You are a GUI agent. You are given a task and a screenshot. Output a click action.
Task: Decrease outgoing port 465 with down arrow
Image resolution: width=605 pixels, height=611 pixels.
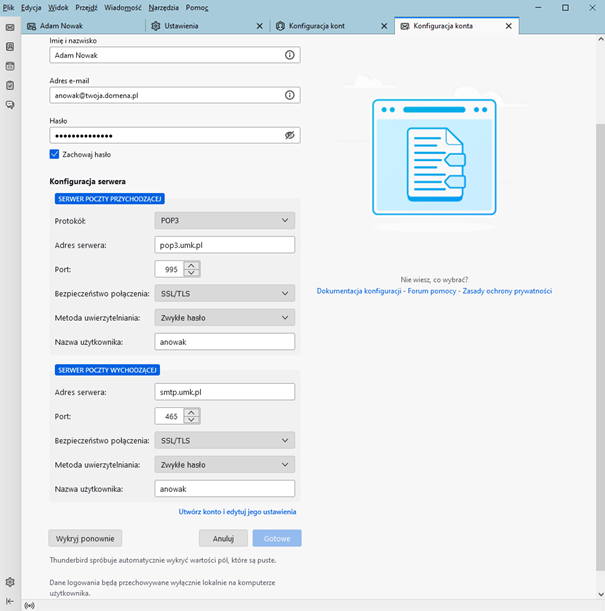point(191,420)
